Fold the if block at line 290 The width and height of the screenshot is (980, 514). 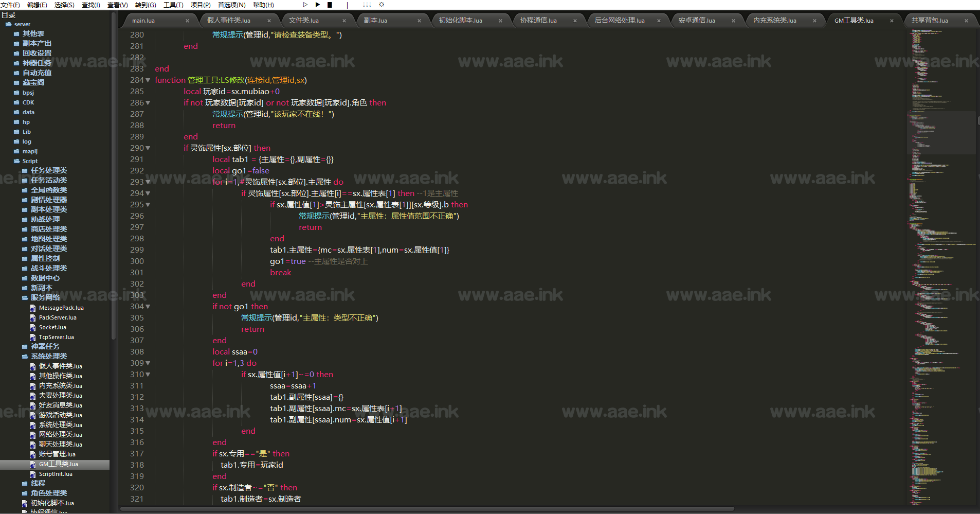click(148, 148)
